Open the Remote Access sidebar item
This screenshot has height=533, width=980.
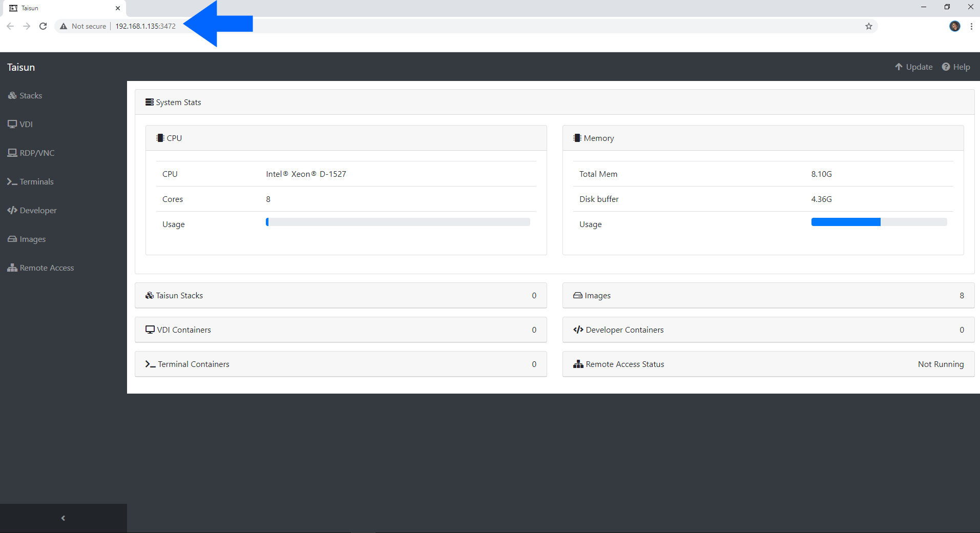(40, 268)
